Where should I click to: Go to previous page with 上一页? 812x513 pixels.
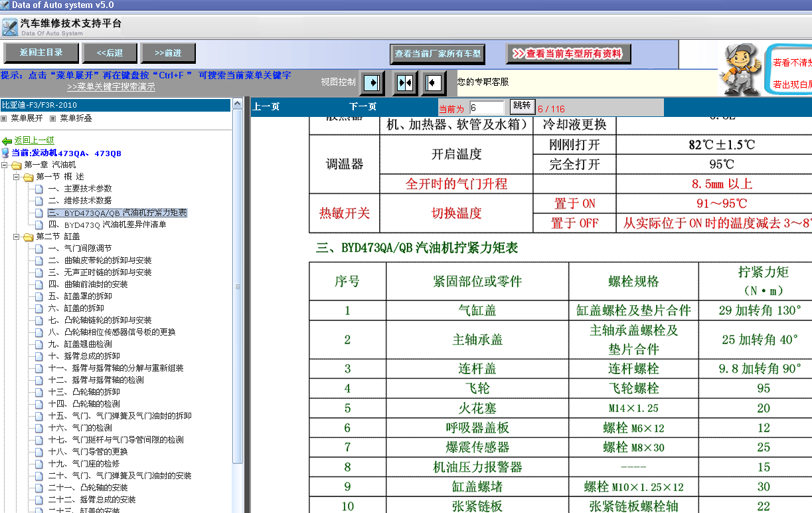266,106
